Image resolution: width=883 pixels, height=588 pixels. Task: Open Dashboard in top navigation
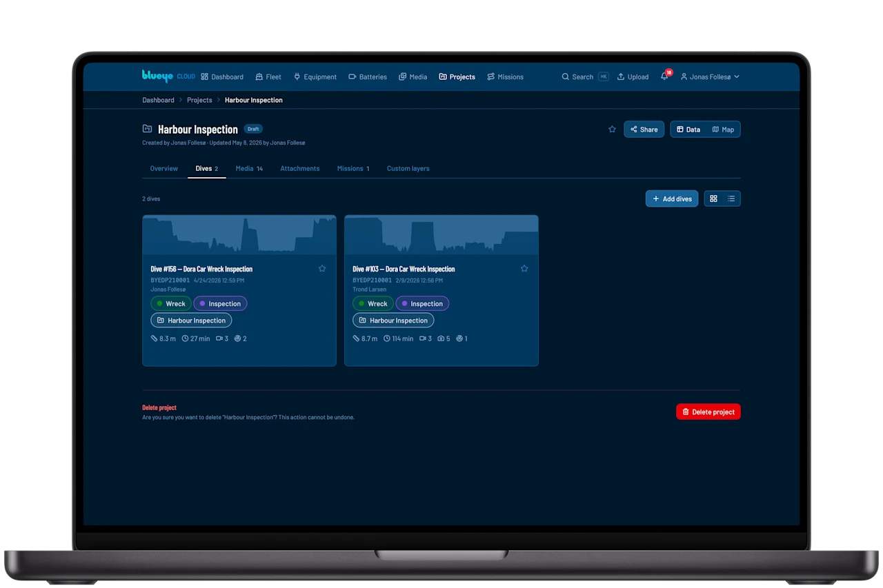point(222,77)
